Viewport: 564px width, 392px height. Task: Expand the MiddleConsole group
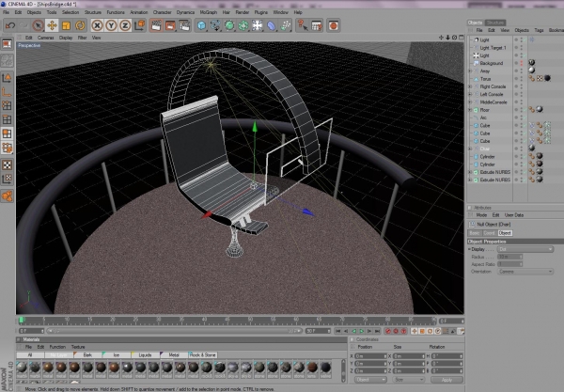[470, 102]
